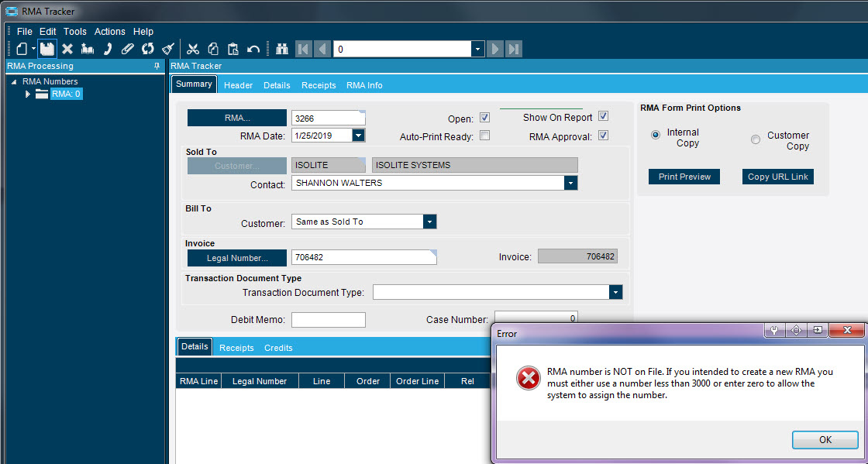868x464 pixels.
Task: Select the lower Receipts grid tab
Action: (x=236, y=348)
